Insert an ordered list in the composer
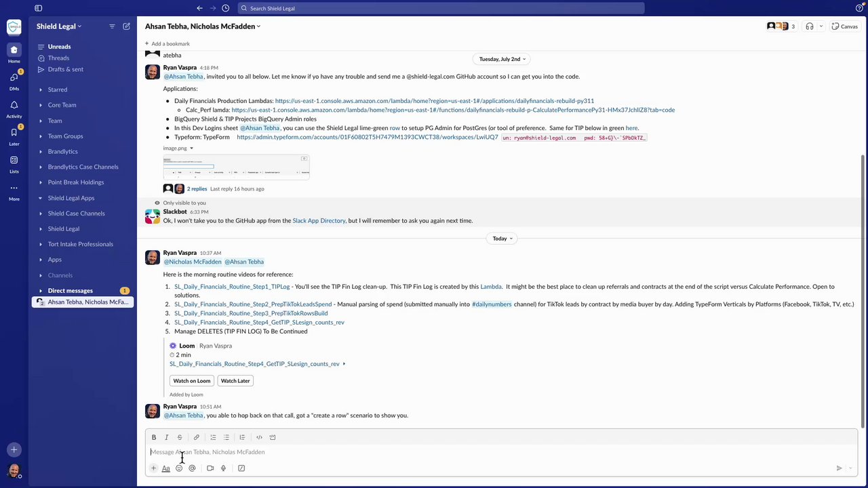Viewport: 868px width, 488px height. tap(213, 437)
